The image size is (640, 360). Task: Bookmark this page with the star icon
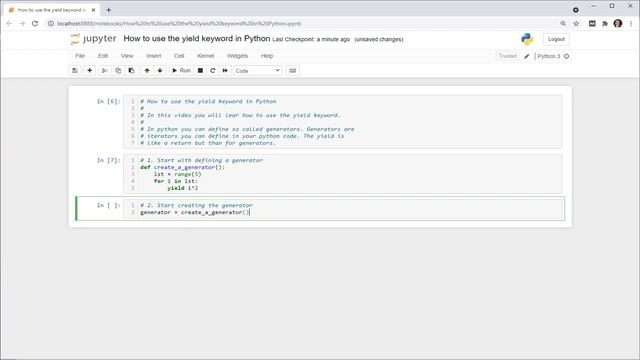576,24
